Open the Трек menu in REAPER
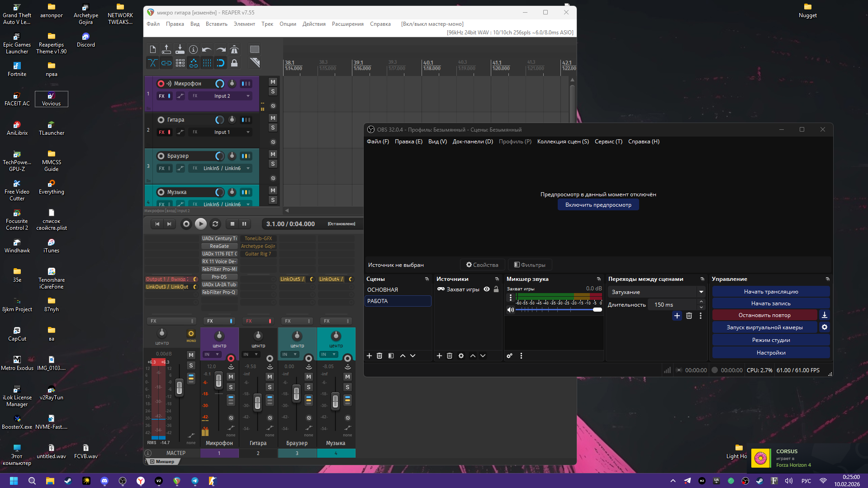The image size is (868, 488). tap(267, 24)
